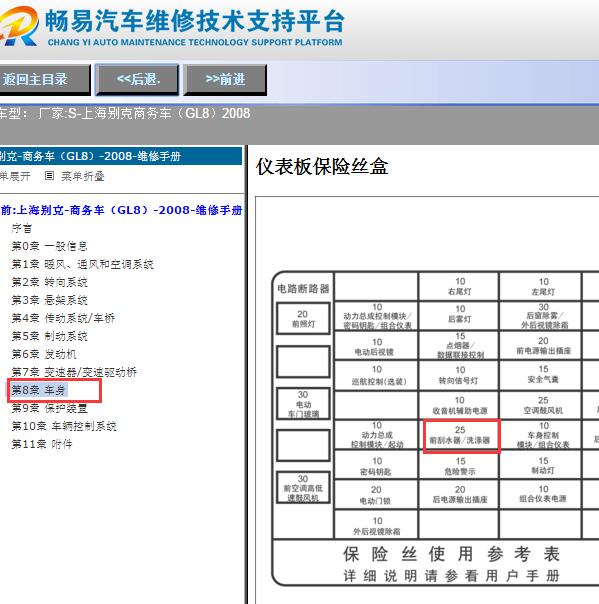Open 第1章 暖风、通风和空调系统
Screen dimensions: 599x604
(x=82, y=264)
